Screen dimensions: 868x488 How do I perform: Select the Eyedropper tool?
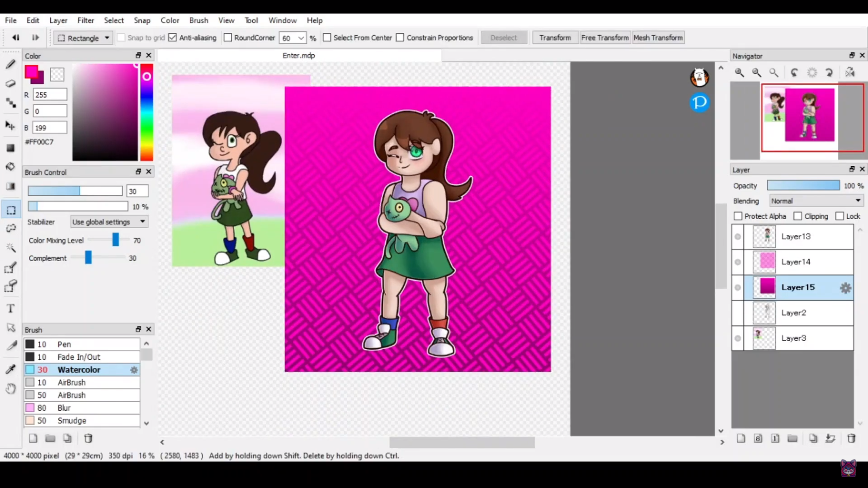[10, 369]
